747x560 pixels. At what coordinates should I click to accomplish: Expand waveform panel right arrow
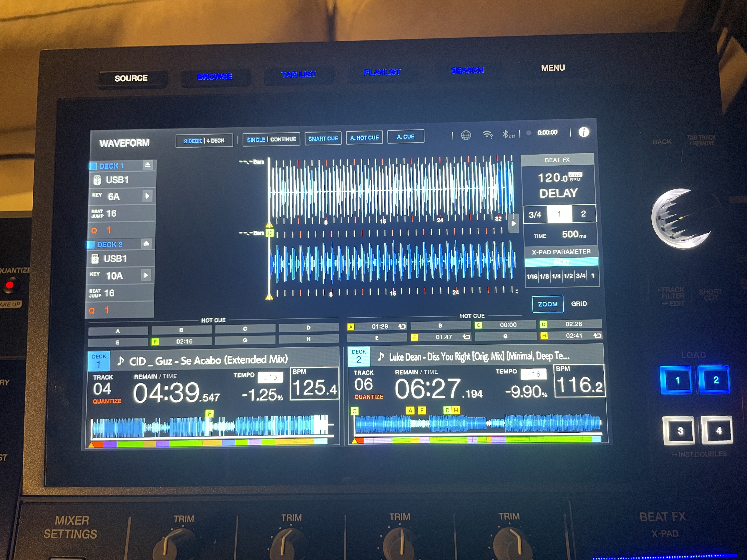coord(514,223)
